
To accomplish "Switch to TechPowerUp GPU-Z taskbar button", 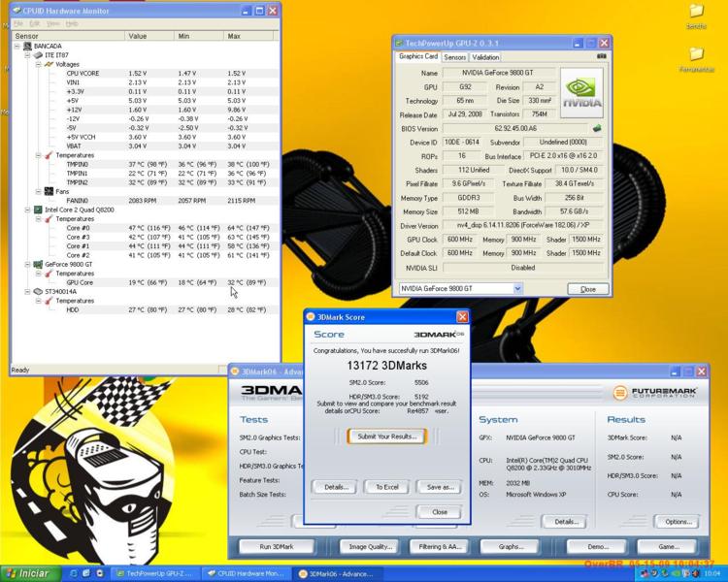I will point(154,573).
